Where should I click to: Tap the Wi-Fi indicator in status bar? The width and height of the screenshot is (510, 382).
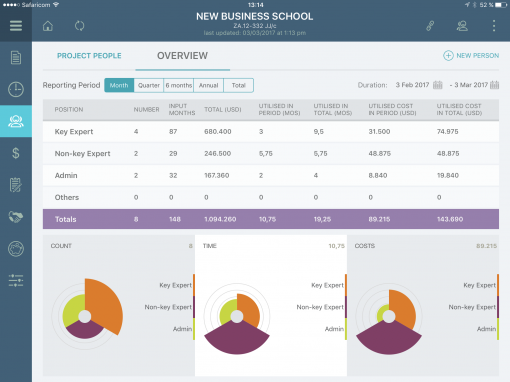[56, 5]
